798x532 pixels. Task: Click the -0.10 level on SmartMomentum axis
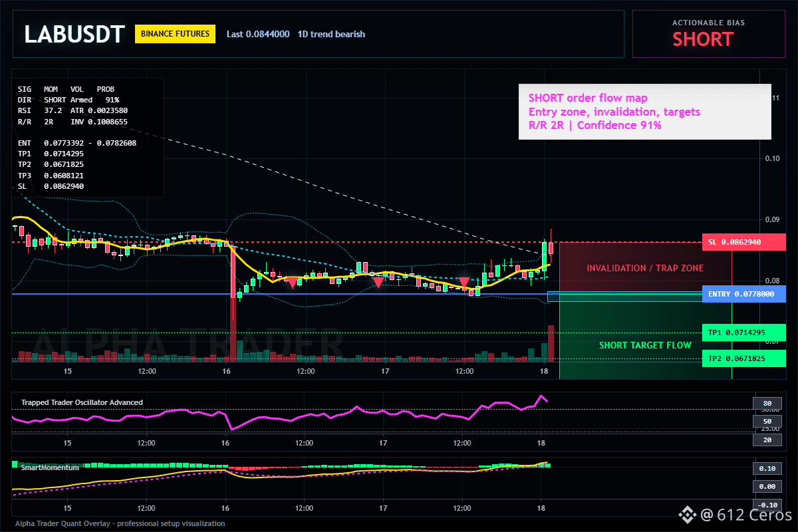(767, 505)
